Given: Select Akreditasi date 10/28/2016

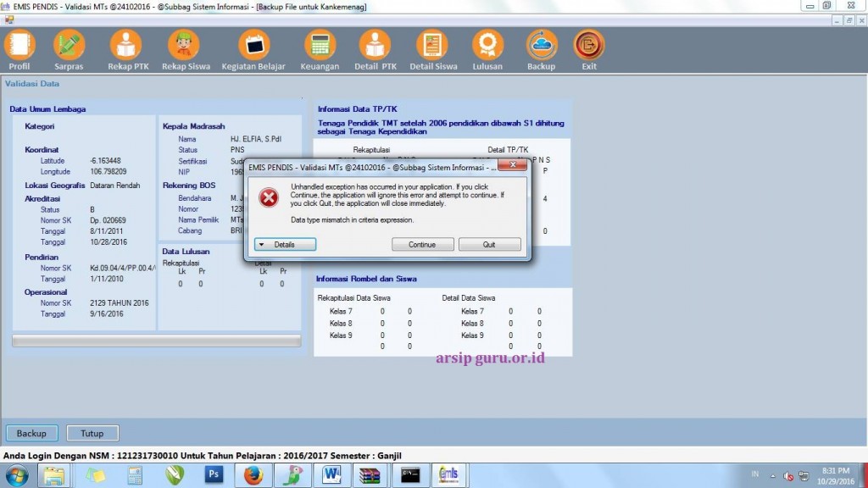Looking at the screenshot, I should [x=108, y=242].
